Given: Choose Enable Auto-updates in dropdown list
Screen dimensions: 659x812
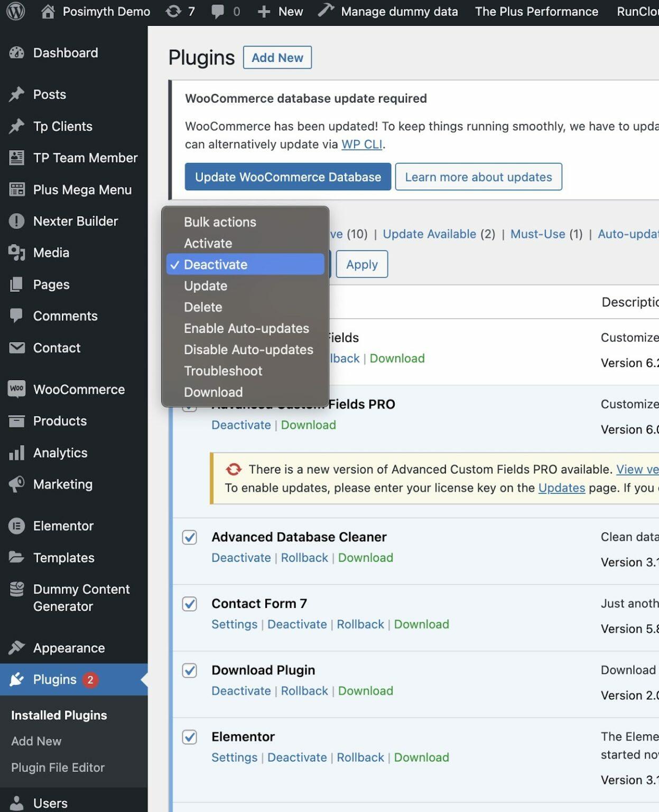Looking at the screenshot, I should [x=246, y=328].
